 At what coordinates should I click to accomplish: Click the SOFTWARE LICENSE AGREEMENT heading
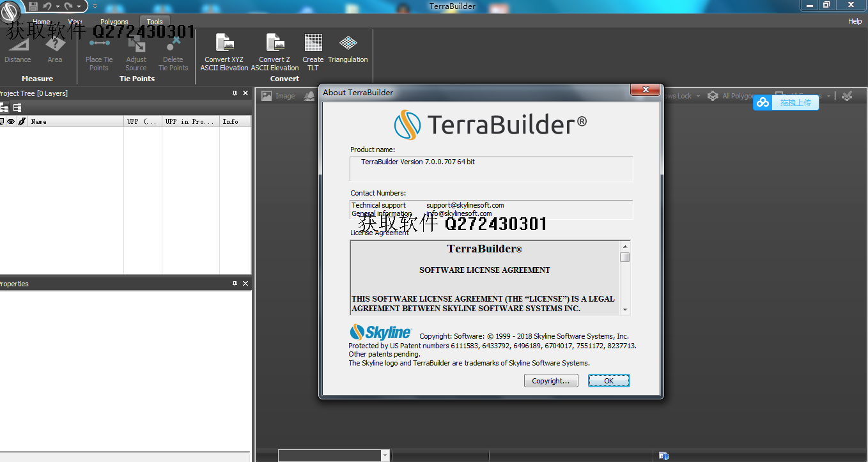coord(484,270)
